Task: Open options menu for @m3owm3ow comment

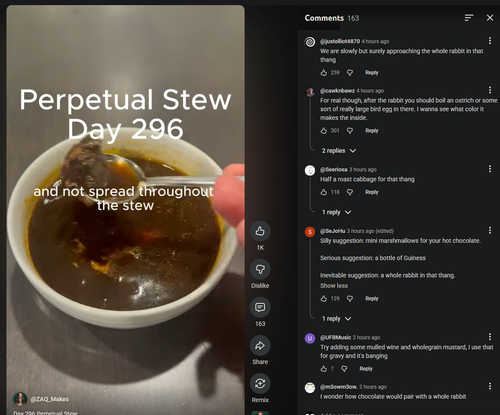Action: click(490, 386)
